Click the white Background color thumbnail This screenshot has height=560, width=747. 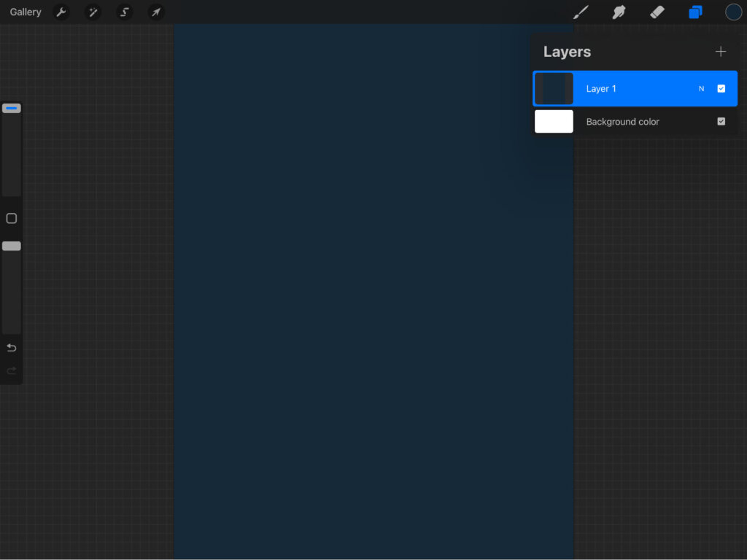(554, 122)
